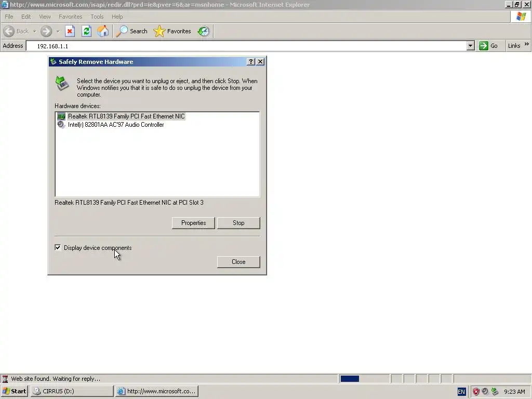
Task: Open the Favorites menu
Action: coord(71,17)
